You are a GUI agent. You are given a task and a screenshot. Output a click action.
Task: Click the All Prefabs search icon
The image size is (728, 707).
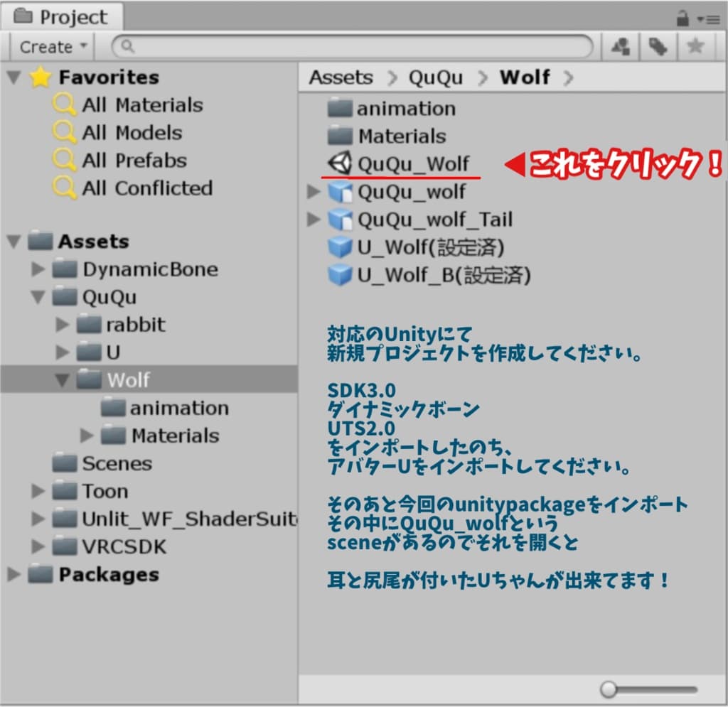click(64, 160)
